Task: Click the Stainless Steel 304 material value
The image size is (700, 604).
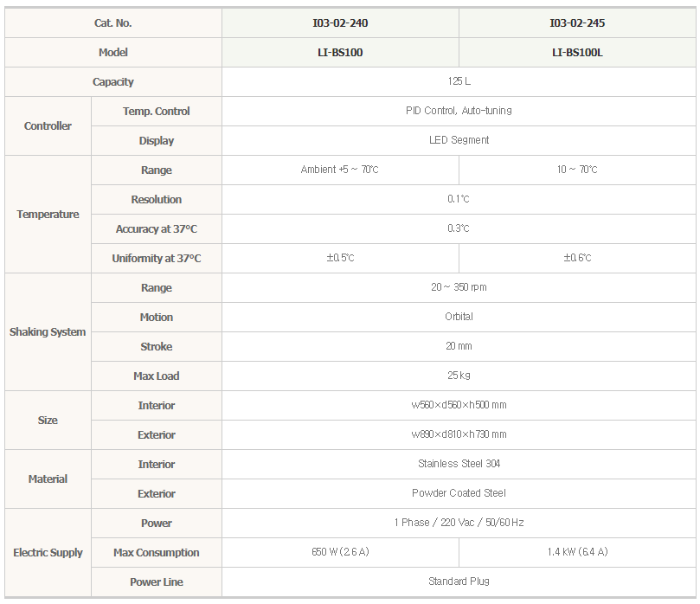Action: [x=459, y=465]
